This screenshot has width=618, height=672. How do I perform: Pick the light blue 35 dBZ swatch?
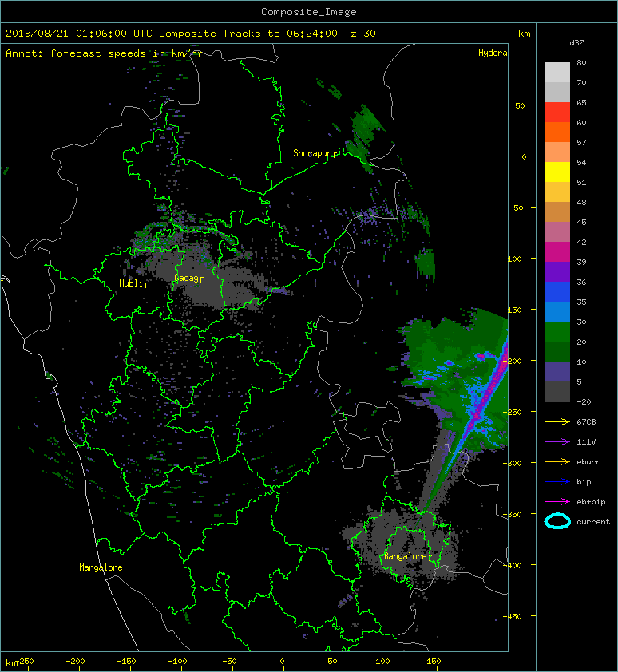(557, 311)
